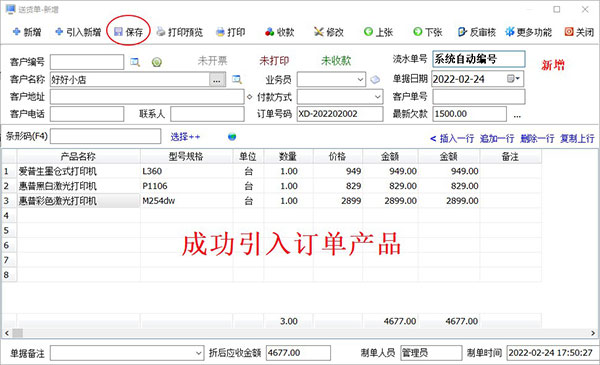
Task: Click the 订单号码 field XD-202202002
Action: 340,114
